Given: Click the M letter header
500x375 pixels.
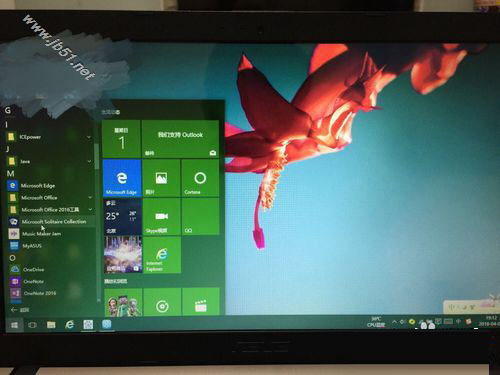Looking at the screenshot, I should (10, 173).
